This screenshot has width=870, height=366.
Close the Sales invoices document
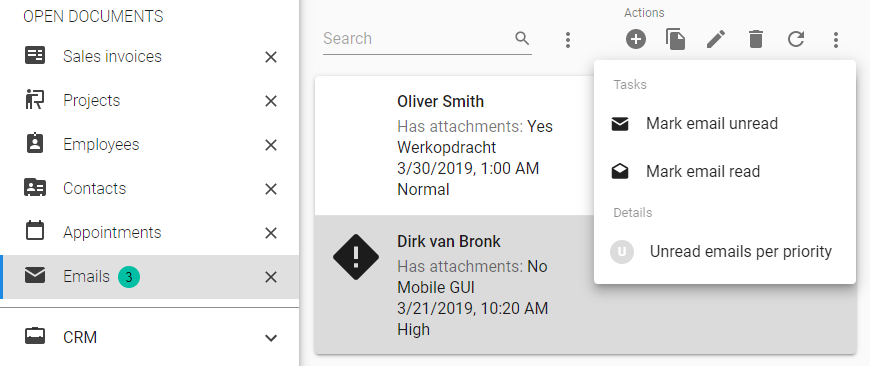click(x=271, y=57)
